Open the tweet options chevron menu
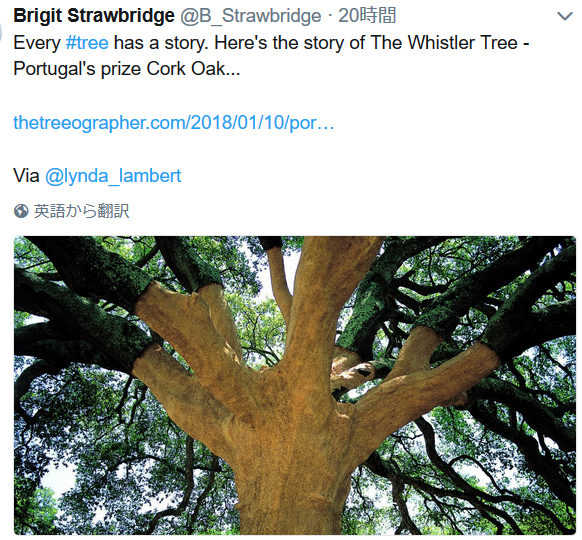 pos(565,16)
